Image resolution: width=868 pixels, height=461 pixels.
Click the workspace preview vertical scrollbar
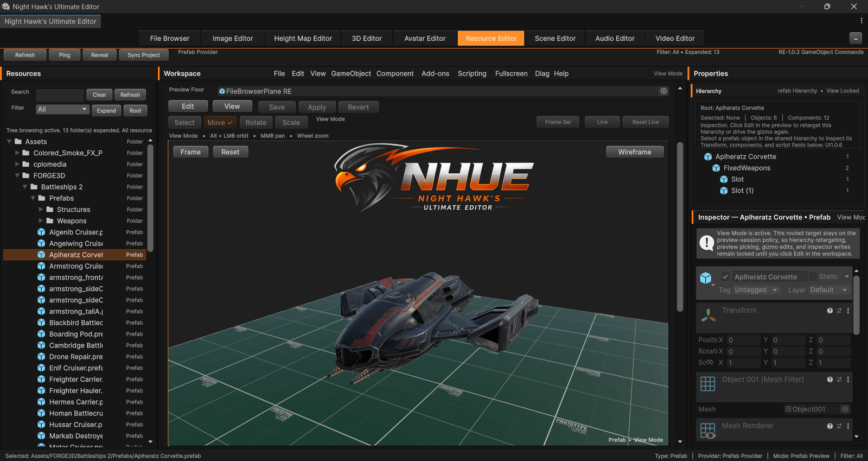pos(680,227)
